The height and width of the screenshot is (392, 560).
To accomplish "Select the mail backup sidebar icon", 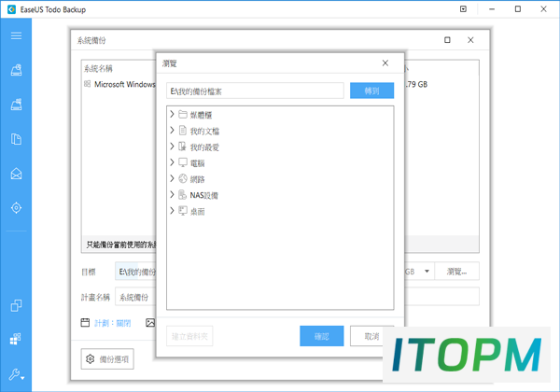I will click(16, 174).
